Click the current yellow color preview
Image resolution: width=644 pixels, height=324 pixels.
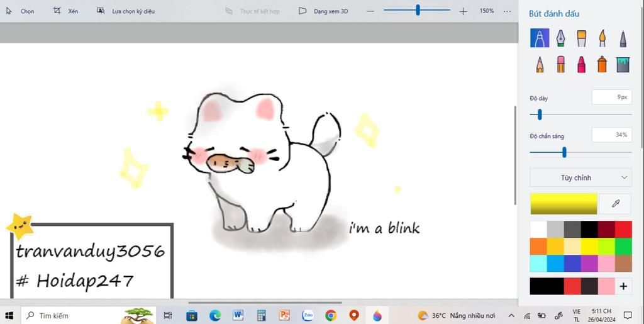tap(563, 204)
